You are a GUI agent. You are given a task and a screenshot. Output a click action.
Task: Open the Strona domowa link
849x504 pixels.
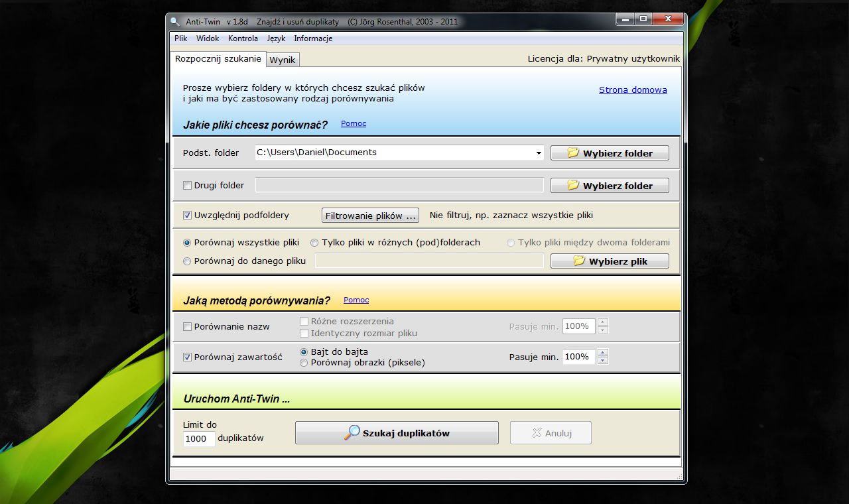(633, 90)
